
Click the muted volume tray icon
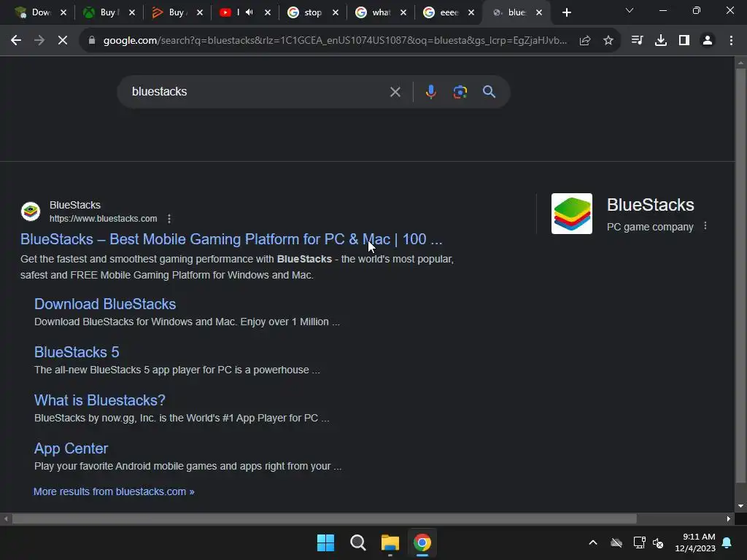[x=658, y=542]
